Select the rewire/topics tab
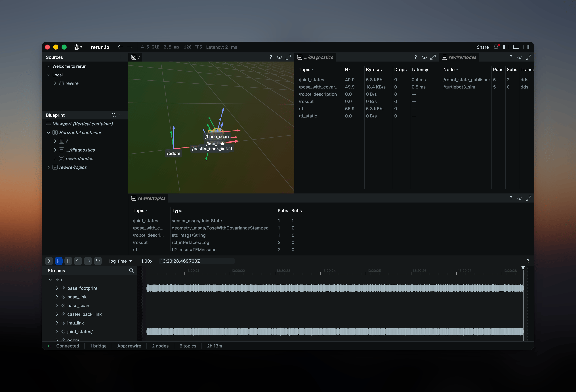The height and width of the screenshot is (392, 576). [x=148, y=198]
